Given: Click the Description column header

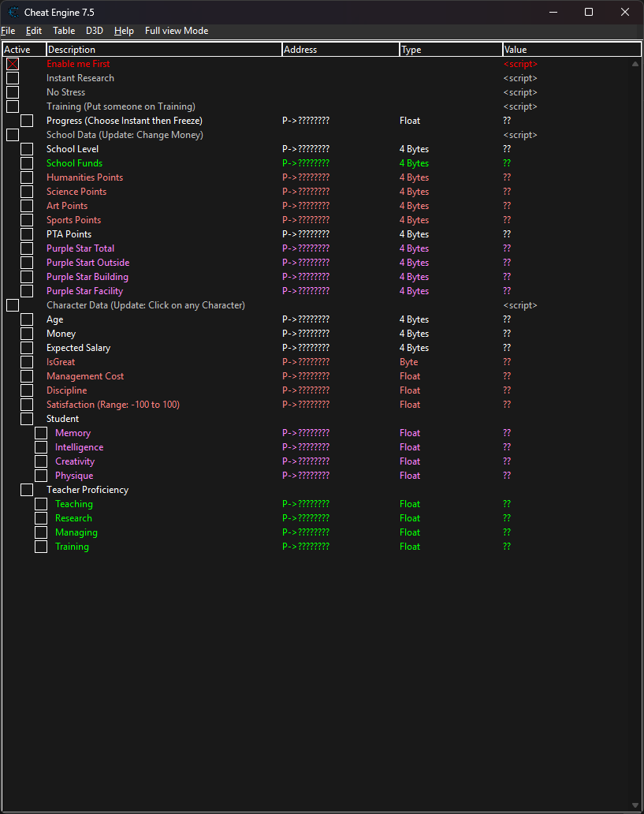Looking at the screenshot, I should coord(164,50).
